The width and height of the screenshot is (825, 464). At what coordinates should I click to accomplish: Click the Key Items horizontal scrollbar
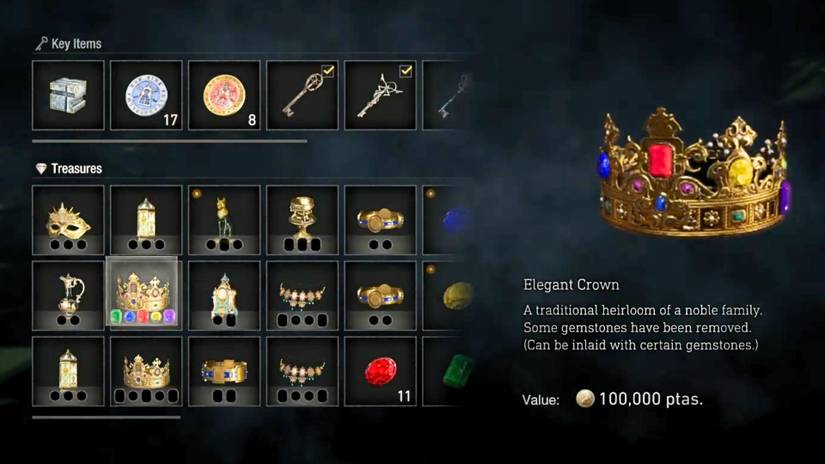click(169, 141)
